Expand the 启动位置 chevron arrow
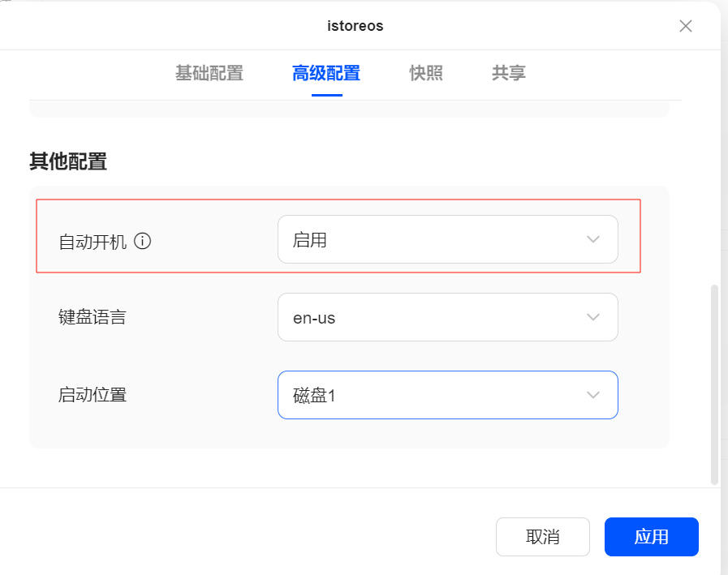 point(593,396)
